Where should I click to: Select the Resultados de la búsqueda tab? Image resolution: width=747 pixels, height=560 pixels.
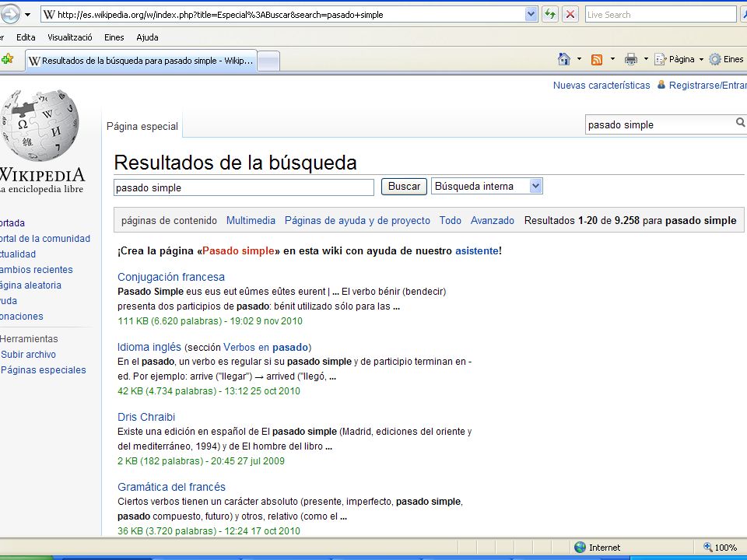(x=141, y=61)
